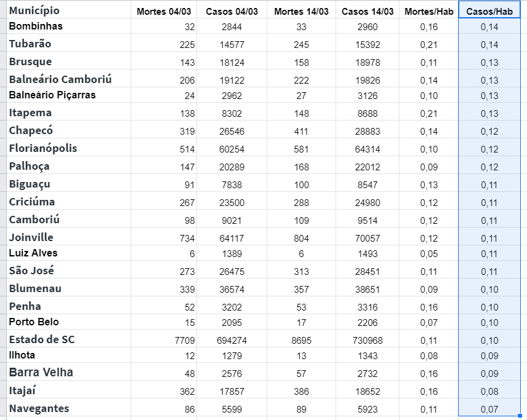Select the Casos/Hab column header cell

tap(489, 9)
